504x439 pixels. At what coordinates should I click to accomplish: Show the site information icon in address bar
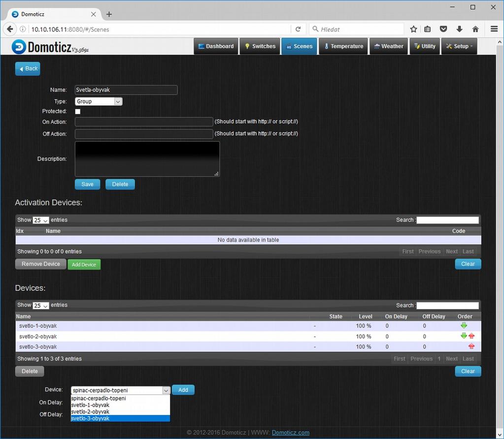(23, 29)
